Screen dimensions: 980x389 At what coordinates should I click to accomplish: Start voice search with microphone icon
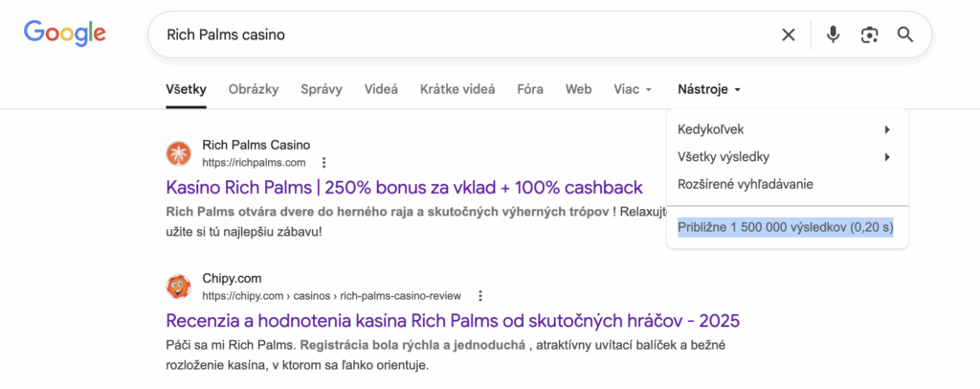(x=833, y=34)
